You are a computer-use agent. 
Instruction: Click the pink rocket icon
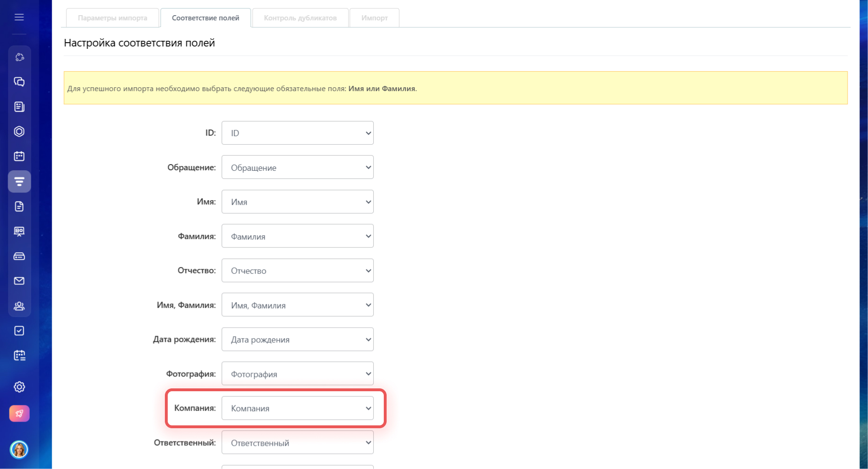click(19, 414)
